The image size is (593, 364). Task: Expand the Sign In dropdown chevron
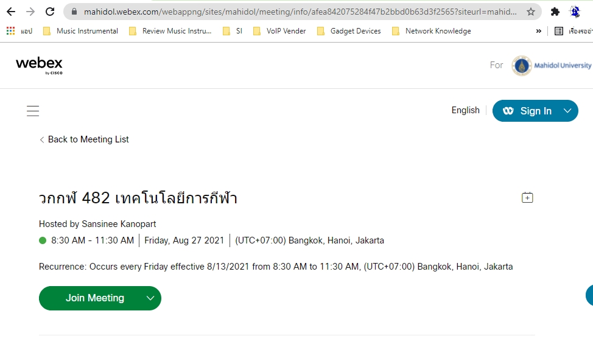(x=567, y=111)
